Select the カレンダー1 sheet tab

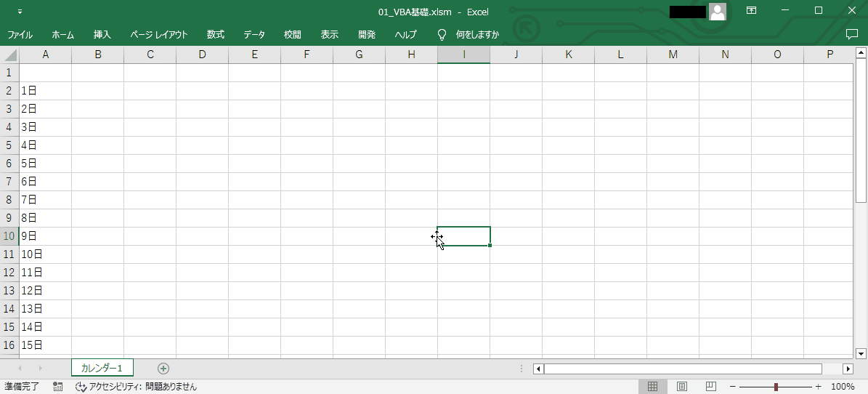102,368
